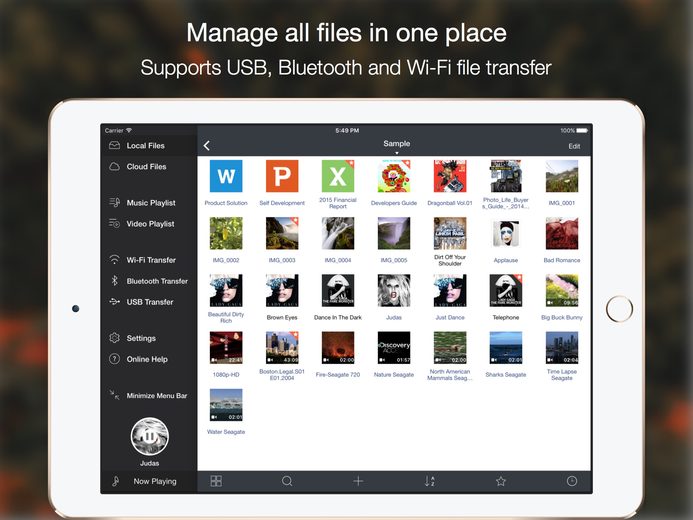Click the Music Playlist icon

pyautogui.click(x=114, y=202)
